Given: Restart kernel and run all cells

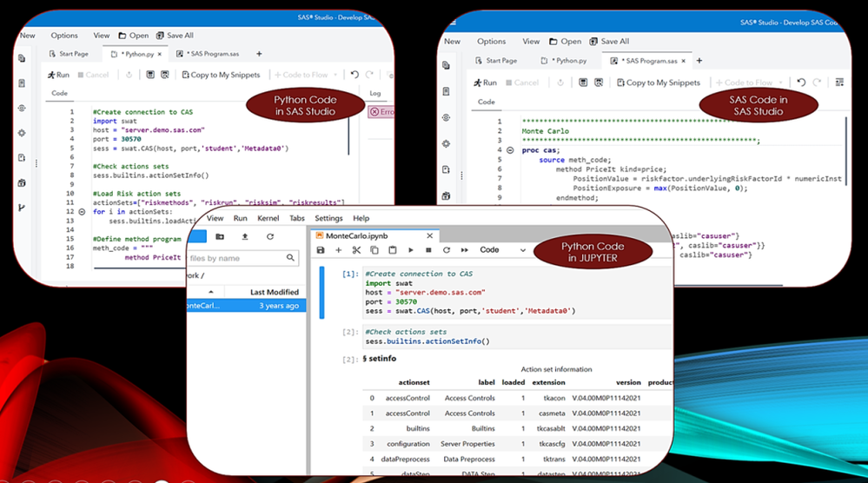Looking at the screenshot, I should pos(465,250).
